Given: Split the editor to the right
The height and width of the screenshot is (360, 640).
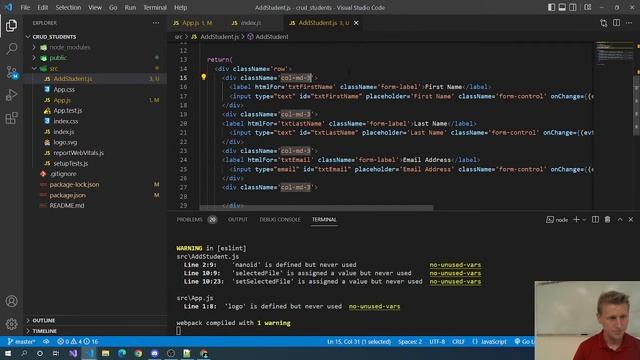Looking at the screenshot, I should click(x=617, y=23).
